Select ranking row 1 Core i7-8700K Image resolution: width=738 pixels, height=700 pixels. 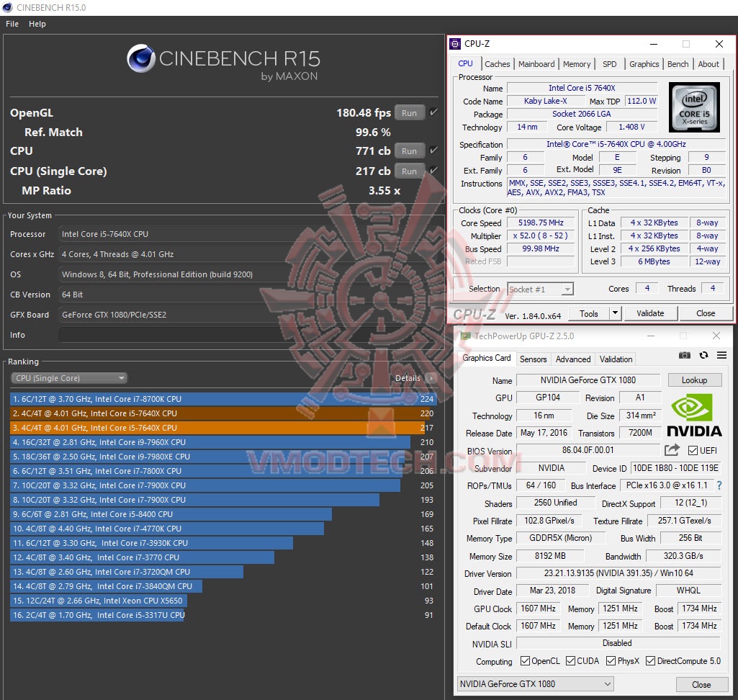(223, 399)
